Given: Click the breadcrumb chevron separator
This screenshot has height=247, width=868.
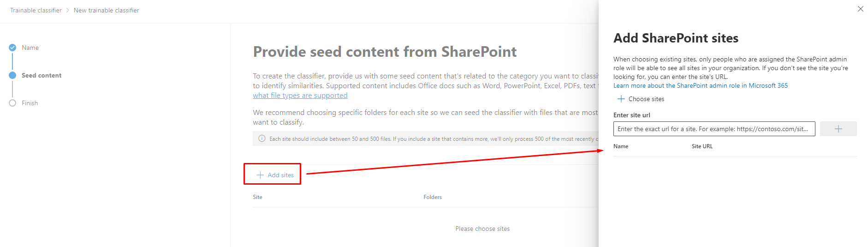Looking at the screenshot, I should point(68,10).
